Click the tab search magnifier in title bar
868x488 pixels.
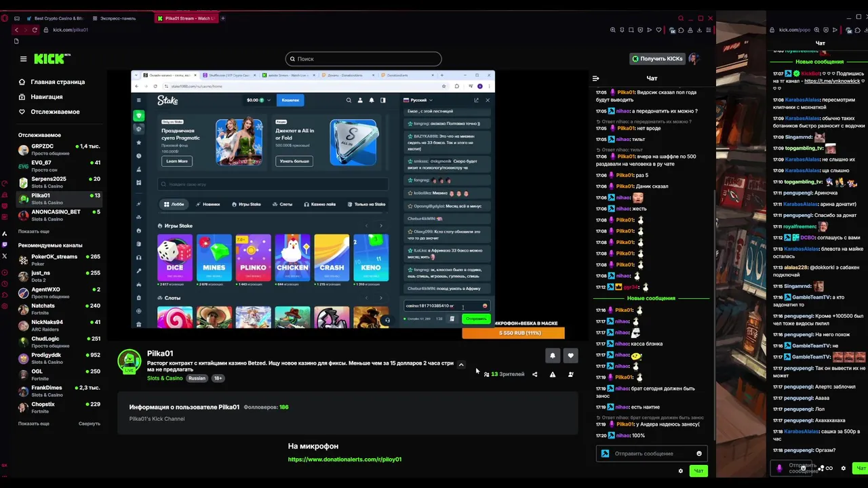pos(682,18)
